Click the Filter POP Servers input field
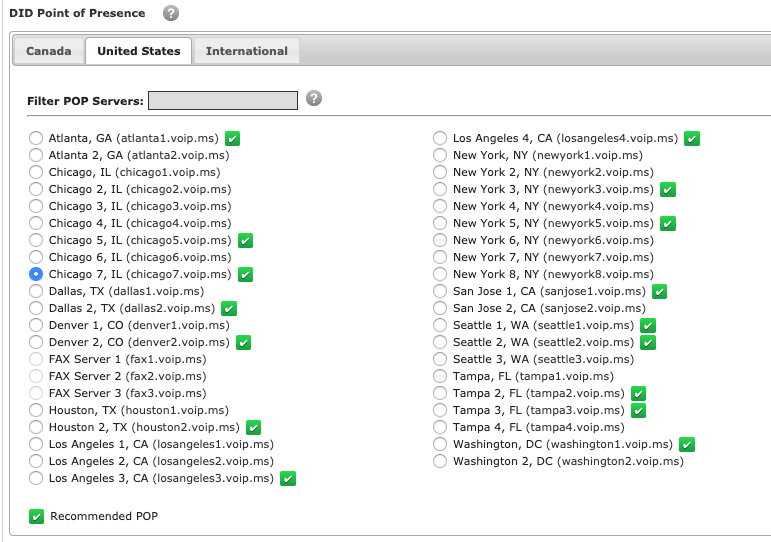This screenshot has width=771, height=542. click(223, 100)
